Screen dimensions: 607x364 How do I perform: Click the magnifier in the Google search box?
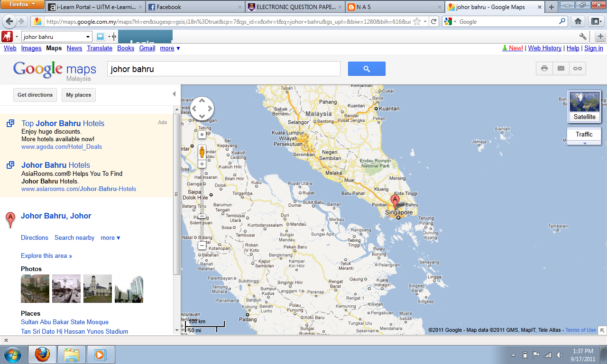(x=562, y=21)
